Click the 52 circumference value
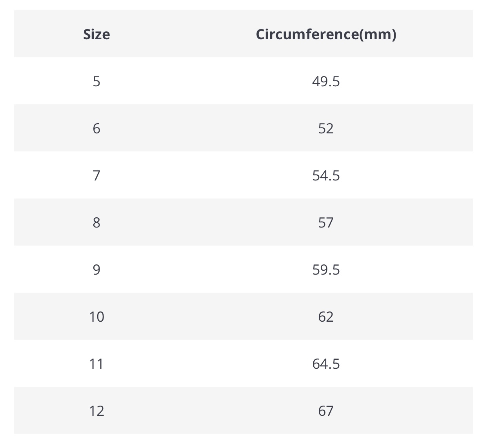This screenshot has width=487, height=448. tap(326, 128)
